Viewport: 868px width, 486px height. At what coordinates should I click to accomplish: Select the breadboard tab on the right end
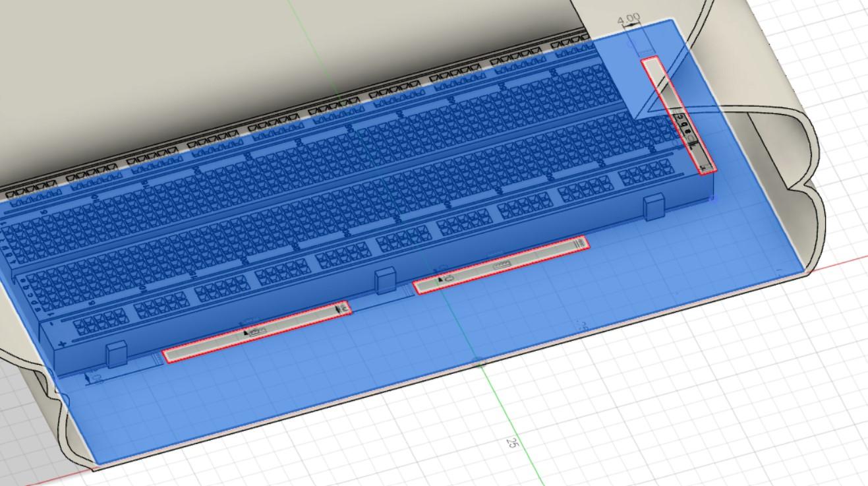point(654,207)
